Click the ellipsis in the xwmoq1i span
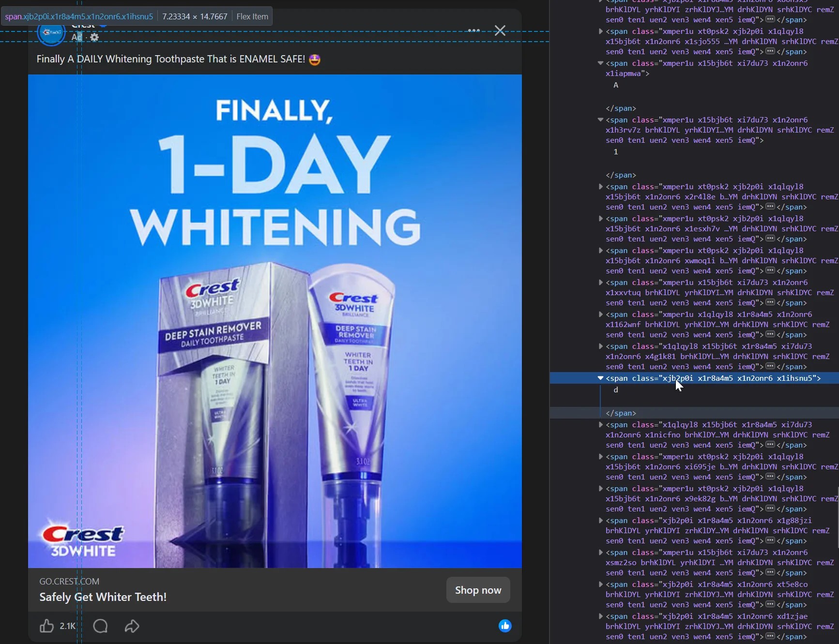839x644 pixels. coord(770,270)
